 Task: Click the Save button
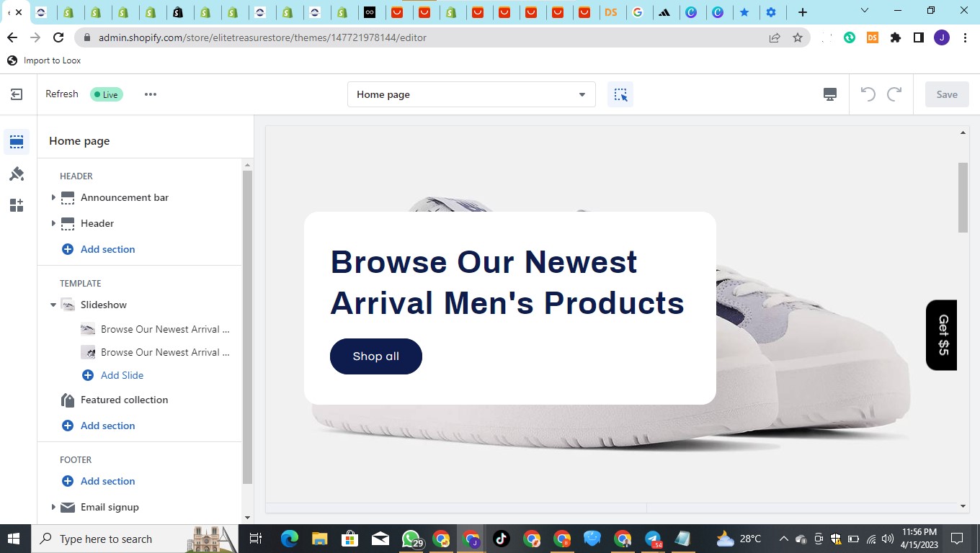click(947, 94)
